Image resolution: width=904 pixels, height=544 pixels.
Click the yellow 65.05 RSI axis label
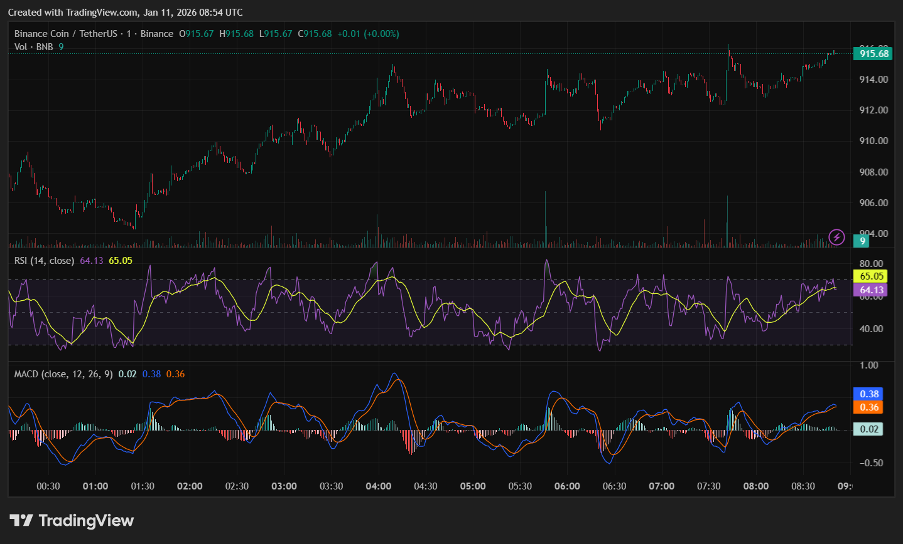coord(871,276)
